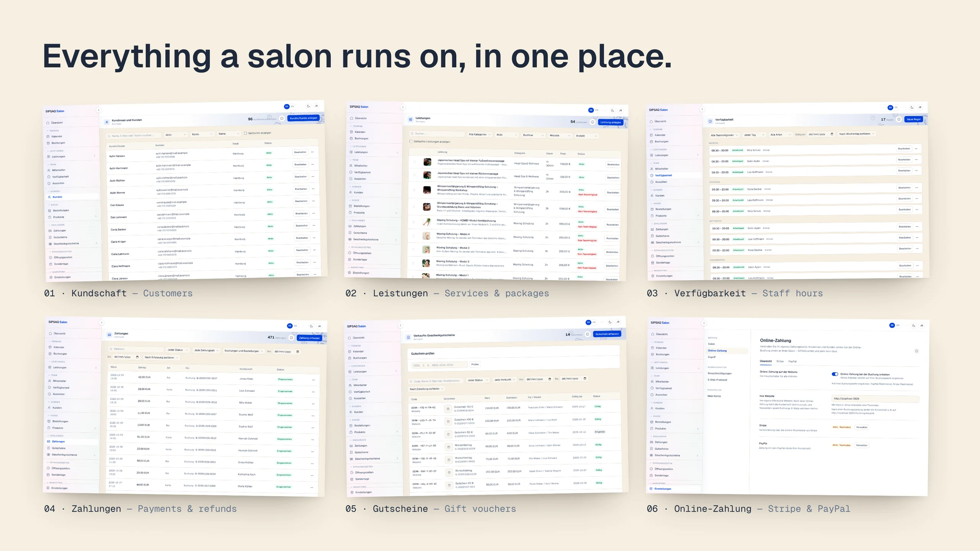The height and width of the screenshot is (551, 980).
Task: Click Bearbeiten for Carla Becker row
Action: 302,225
